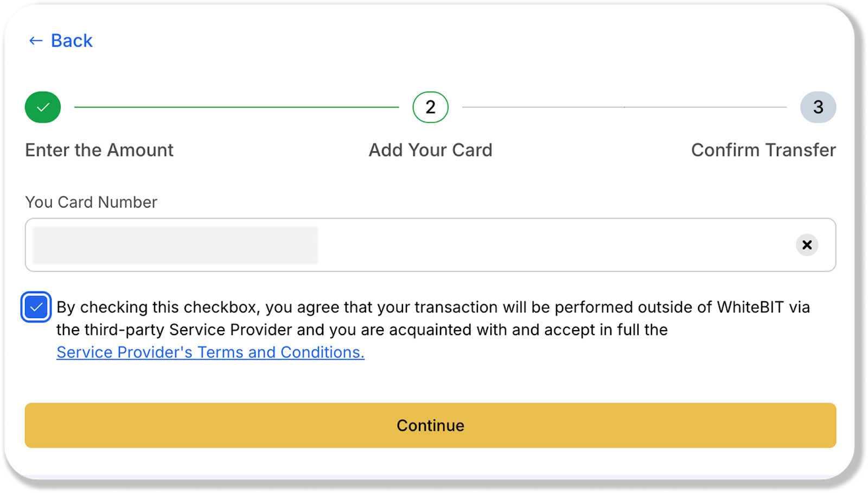Click the "You Card Number" field label
Viewport: 868px width, 493px height.
(91, 202)
